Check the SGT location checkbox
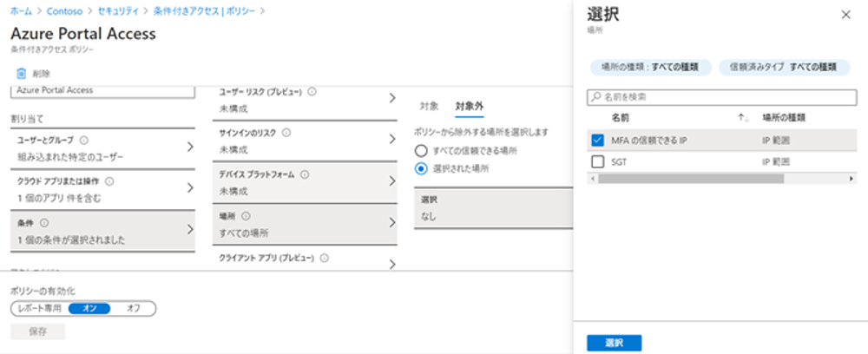This screenshot has height=354, width=868. 597,162
